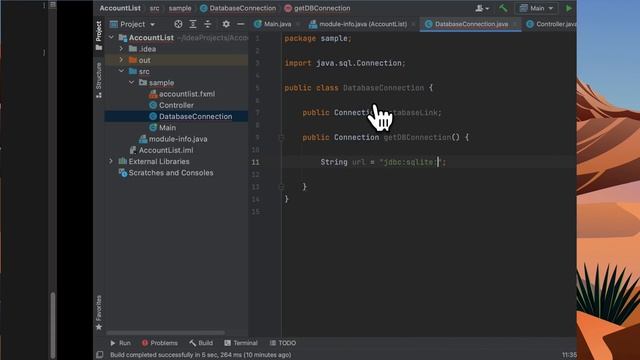Collapse the AccountList project root
Screen dimensions: 640x360
[111, 38]
